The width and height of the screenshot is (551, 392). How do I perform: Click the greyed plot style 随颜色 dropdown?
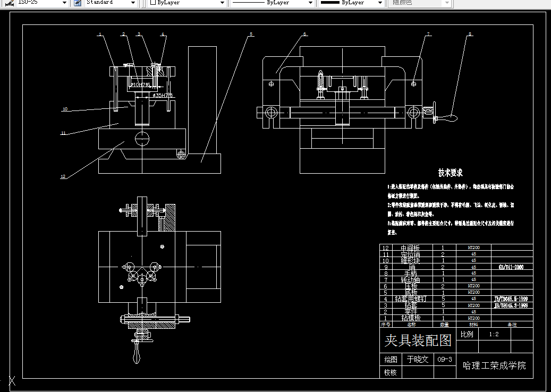420,3
